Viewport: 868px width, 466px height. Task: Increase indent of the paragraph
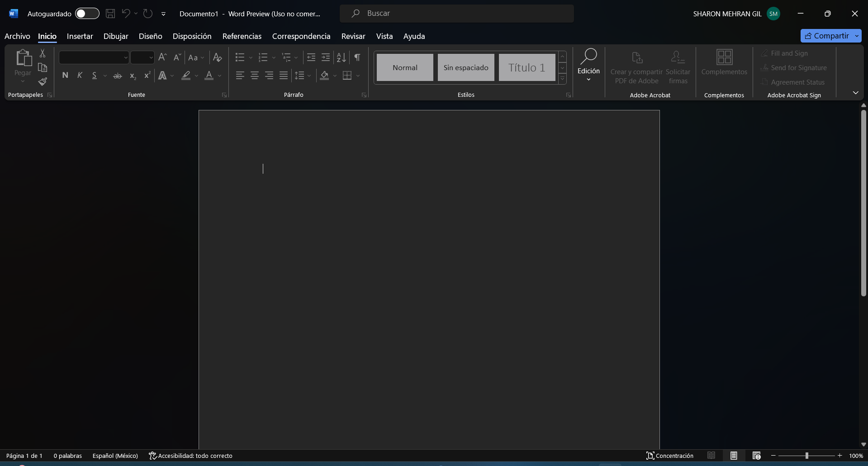(326, 57)
